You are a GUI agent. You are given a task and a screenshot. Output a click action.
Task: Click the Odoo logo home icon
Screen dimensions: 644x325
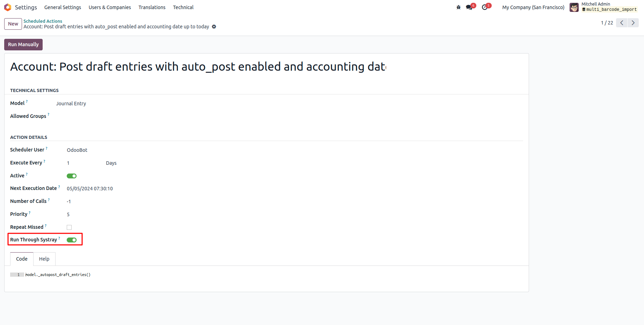click(x=8, y=7)
